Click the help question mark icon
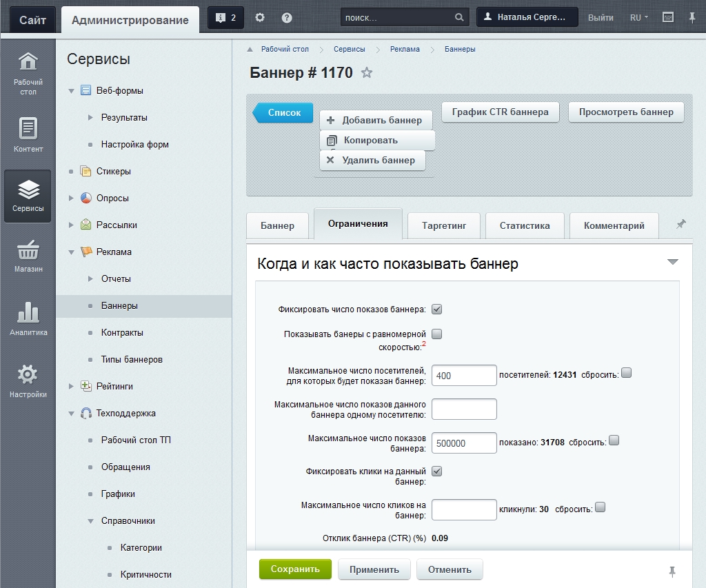 pyautogui.click(x=287, y=18)
